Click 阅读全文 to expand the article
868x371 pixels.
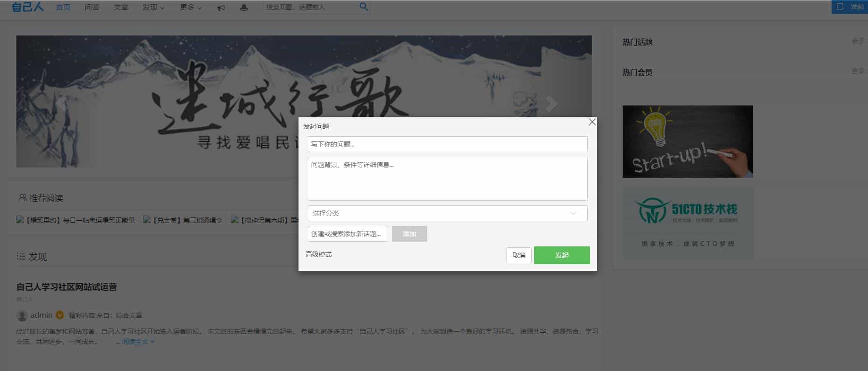(138, 342)
